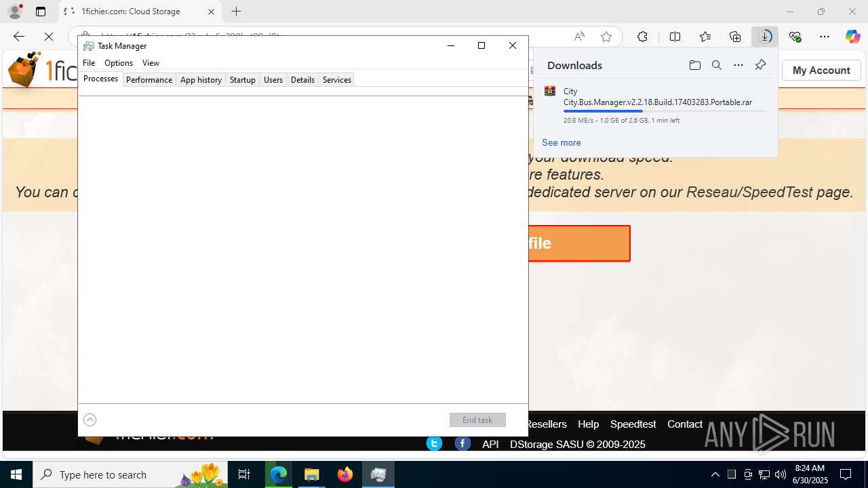
Task: Open the notification center
Action: click(846, 474)
